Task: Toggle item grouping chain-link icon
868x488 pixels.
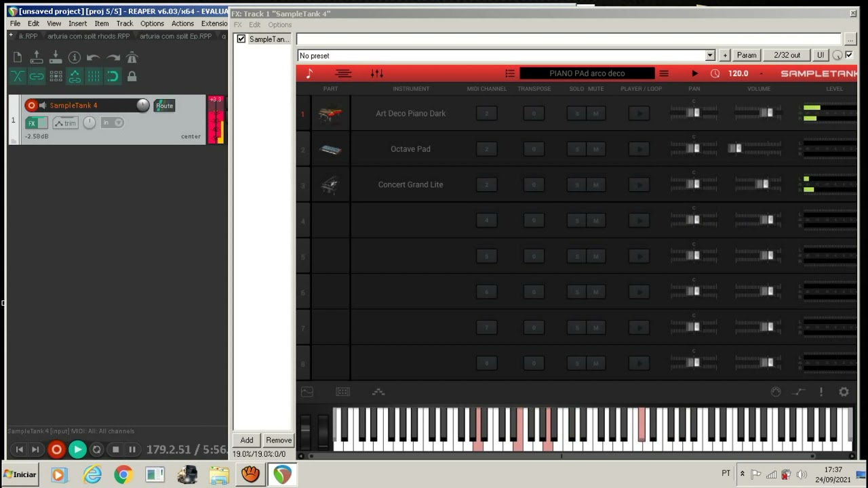Action: point(37,77)
